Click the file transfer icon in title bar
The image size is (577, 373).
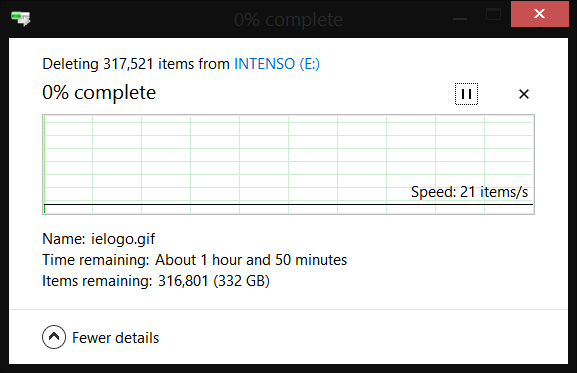pyautogui.click(x=21, y=18)
